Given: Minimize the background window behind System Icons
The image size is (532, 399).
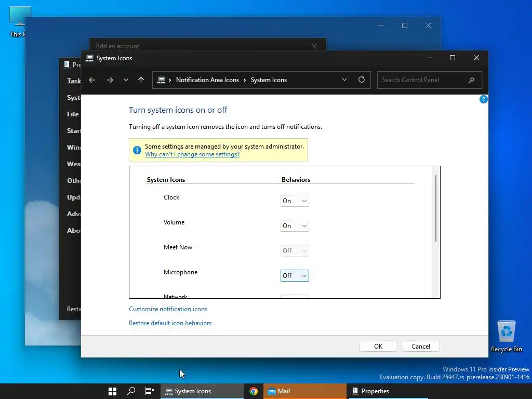Looking at the screenshot, I should 381,25.
